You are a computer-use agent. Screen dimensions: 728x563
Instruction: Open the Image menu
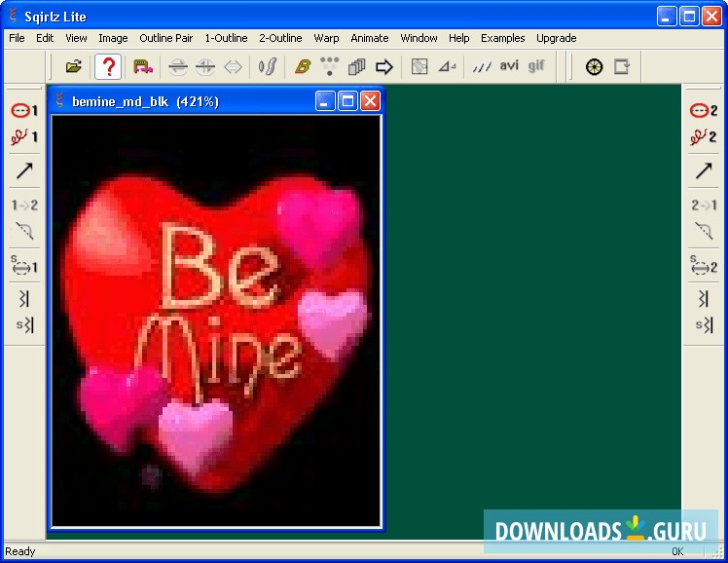[113, 38]
